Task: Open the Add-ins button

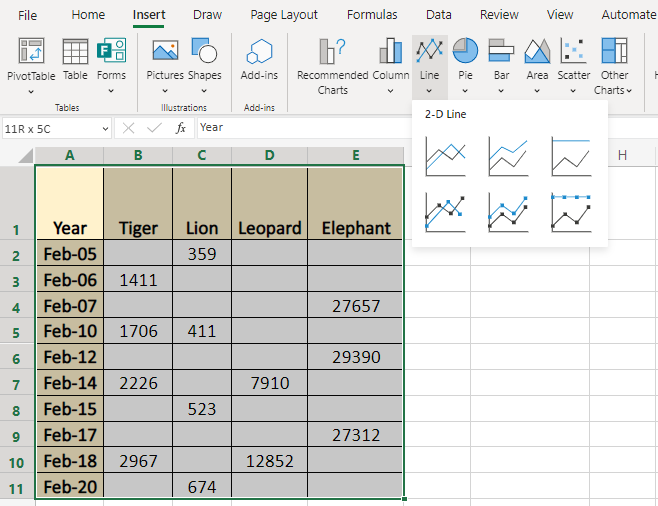Action: (259, 60)
